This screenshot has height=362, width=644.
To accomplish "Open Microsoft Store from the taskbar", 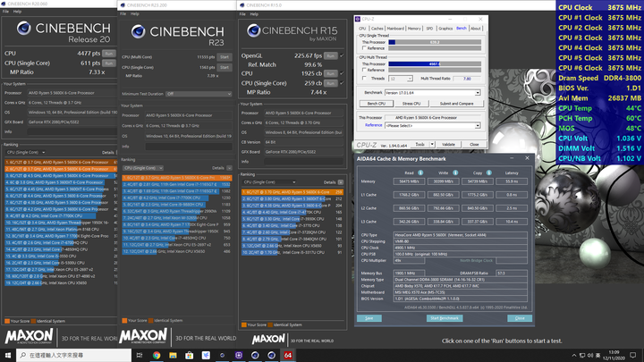I will (190, 355).
